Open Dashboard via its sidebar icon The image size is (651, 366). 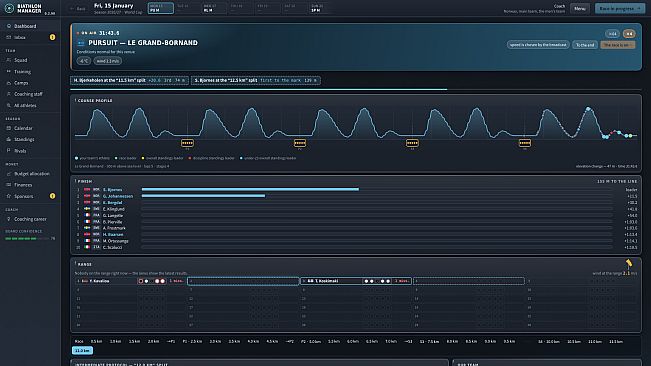[x=9, y=26]
